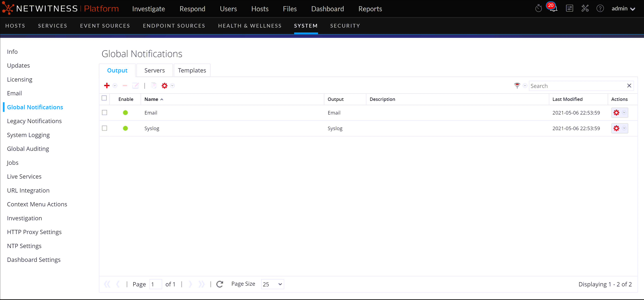Toggle the select-all header checkbox
This screenshot has width=644, height=300.
click(x=104, y=98)
